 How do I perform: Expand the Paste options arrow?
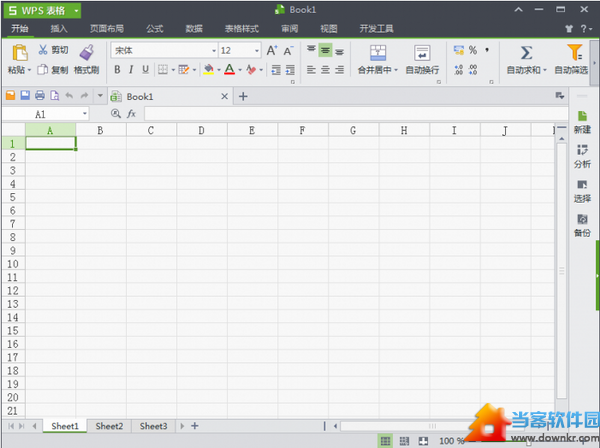point(29,70)
